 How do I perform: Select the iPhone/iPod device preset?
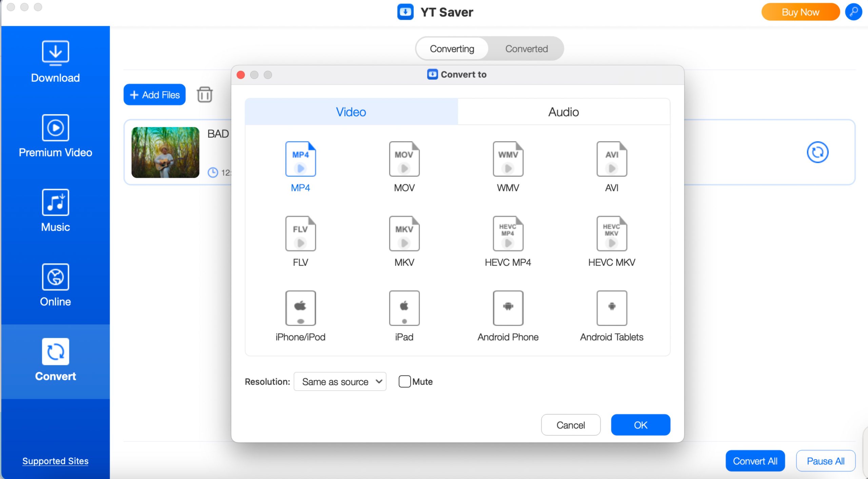300,308
